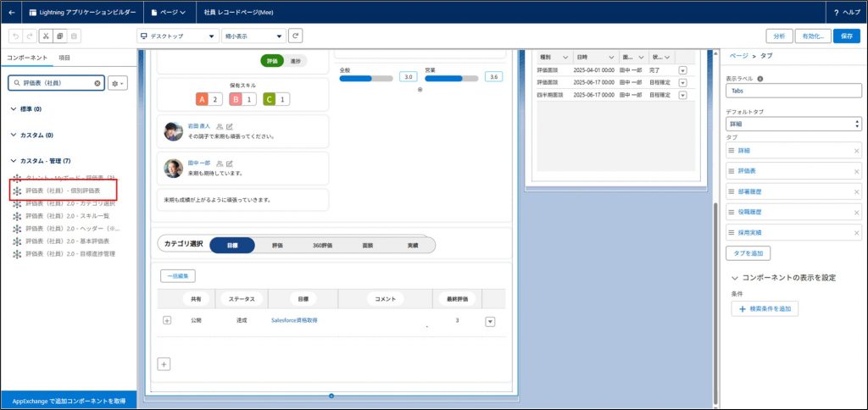The width and height of the screenshot is (868, 410).
Task: Clear the component search field
Action: point(97,83)
